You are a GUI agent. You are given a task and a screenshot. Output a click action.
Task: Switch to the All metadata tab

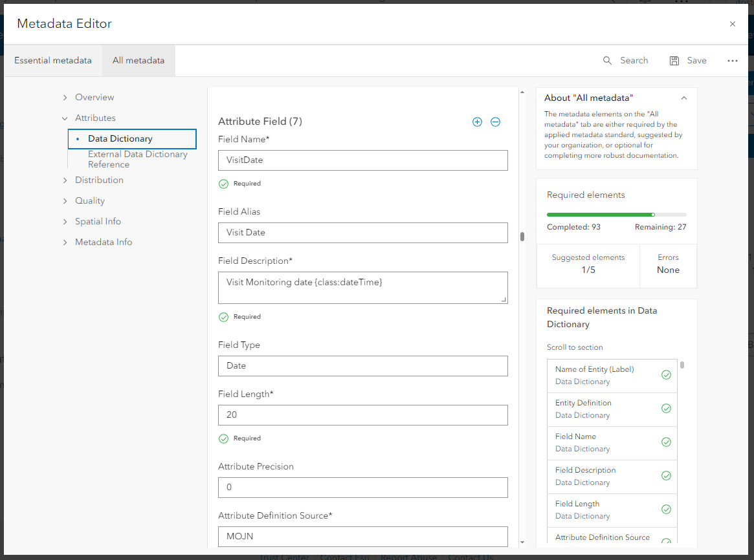tap(139, 61)
